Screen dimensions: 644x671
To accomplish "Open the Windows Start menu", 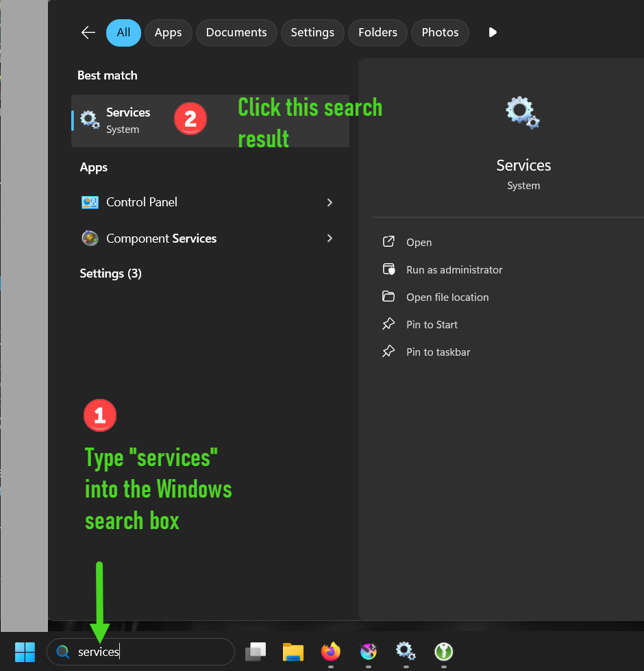I will pyautogui.click(x=25, y=651).
